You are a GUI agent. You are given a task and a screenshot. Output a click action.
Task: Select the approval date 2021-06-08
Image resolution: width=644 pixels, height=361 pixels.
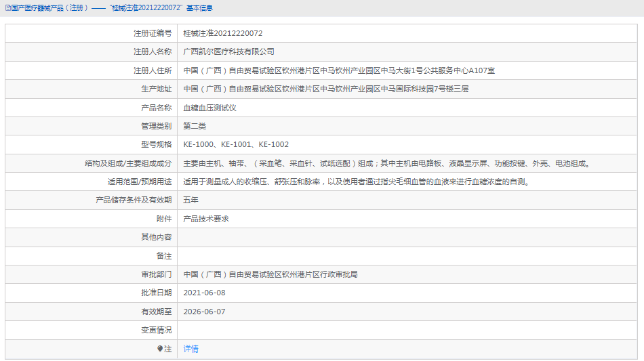point(204,293)
